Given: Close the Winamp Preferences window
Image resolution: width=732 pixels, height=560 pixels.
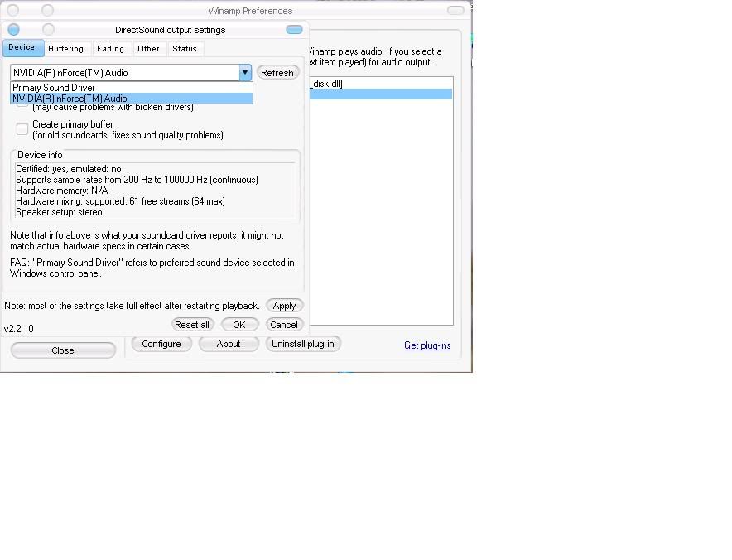Looking at the screenshot, I should click(63, 350).
